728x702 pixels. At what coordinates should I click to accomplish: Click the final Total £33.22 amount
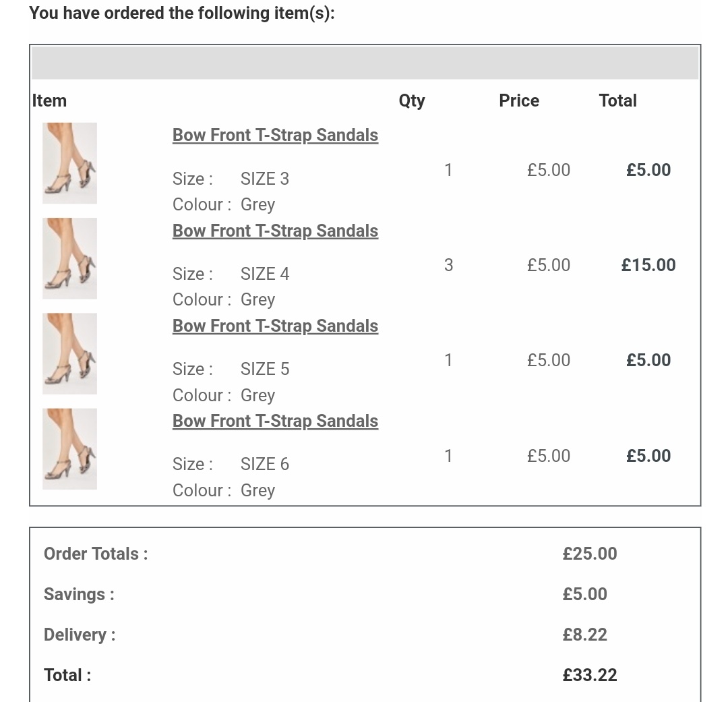[x=590, y=675]
